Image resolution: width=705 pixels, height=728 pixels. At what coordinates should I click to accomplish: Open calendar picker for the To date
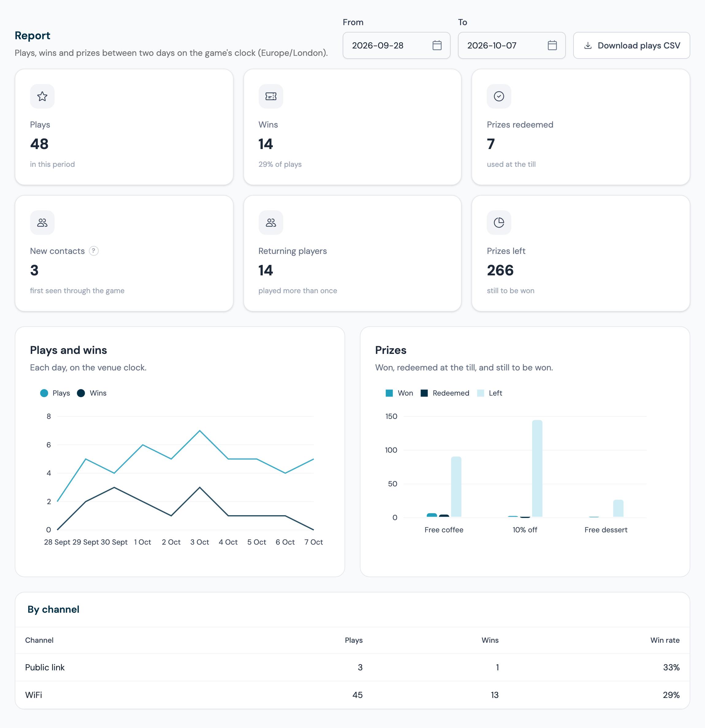tap(552, 45)
